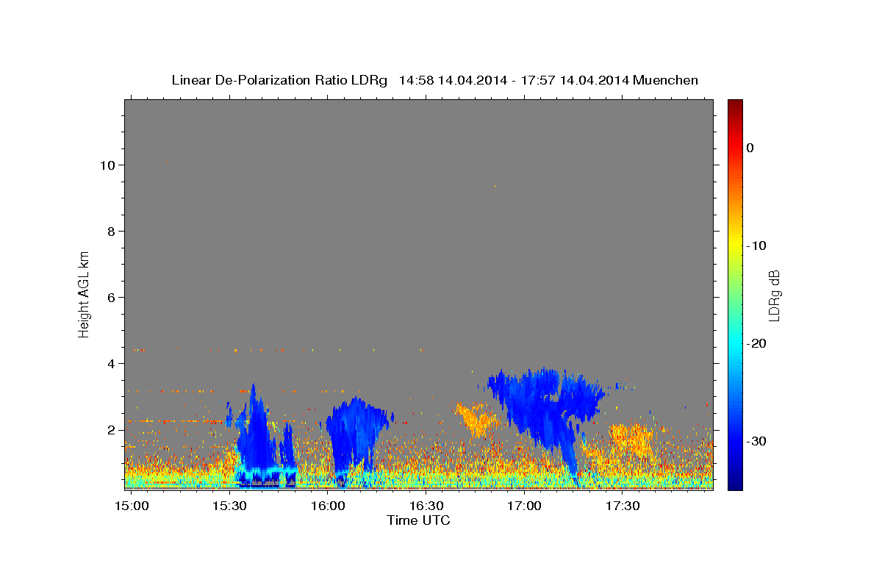Click the 15:30 time tick label
The height and width of the screenshot is (588, 882).
[x=229, y=506]
